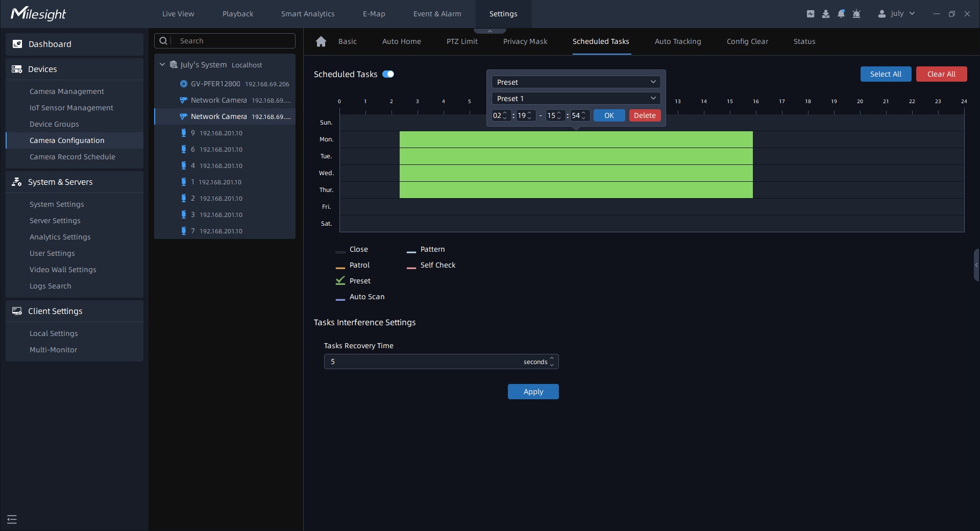This screenshot has height=531, width=980.
Task: Switch to the Auto Tracking tab
Action: tap(677, 41)
